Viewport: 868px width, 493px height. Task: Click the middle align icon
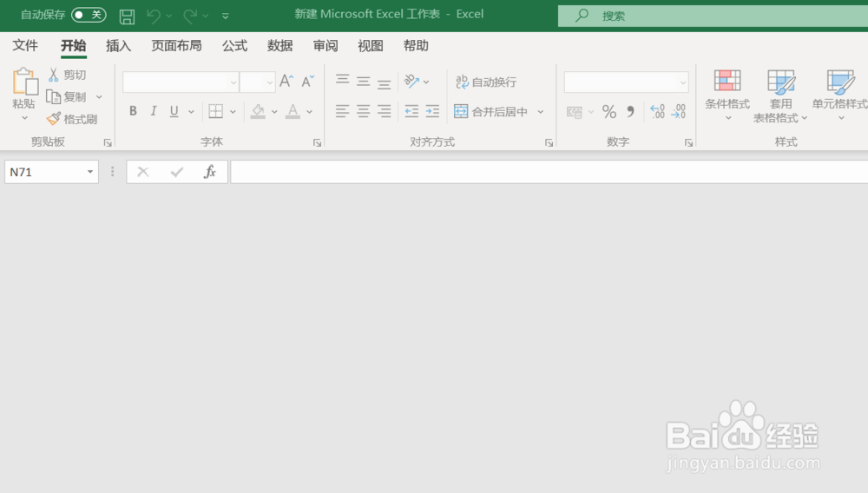(x=363, y=82)
